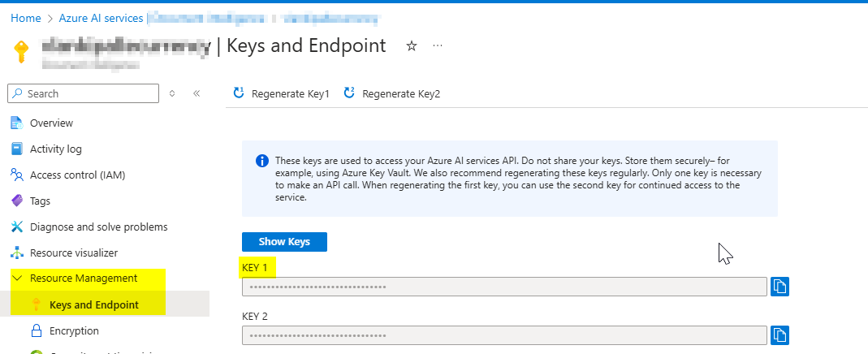Screen dimensions: 868x354
Task: Click the Regenerate Key2 refresh icon
Action: point(350,93)
